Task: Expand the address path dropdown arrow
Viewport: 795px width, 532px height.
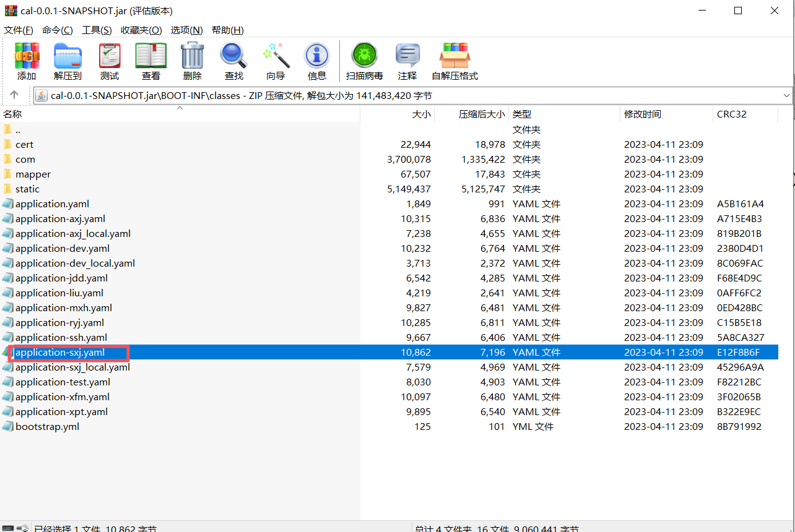Action: tap(787, 95)
